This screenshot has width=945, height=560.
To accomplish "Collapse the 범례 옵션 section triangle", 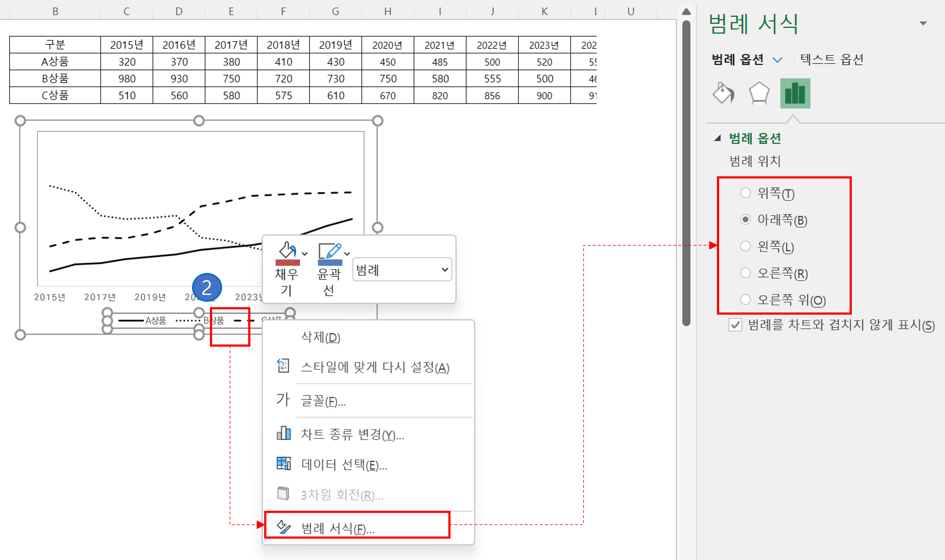I will 718,138.
